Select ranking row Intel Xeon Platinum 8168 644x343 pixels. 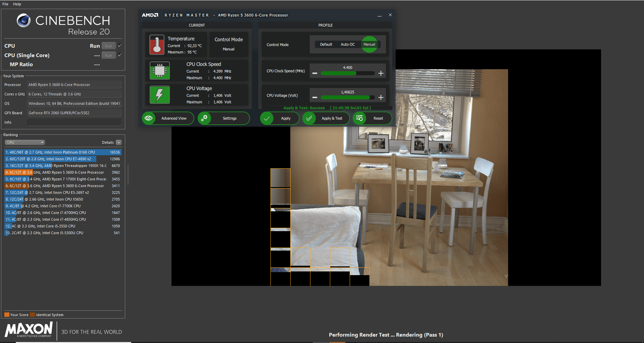tap(63, 152)
